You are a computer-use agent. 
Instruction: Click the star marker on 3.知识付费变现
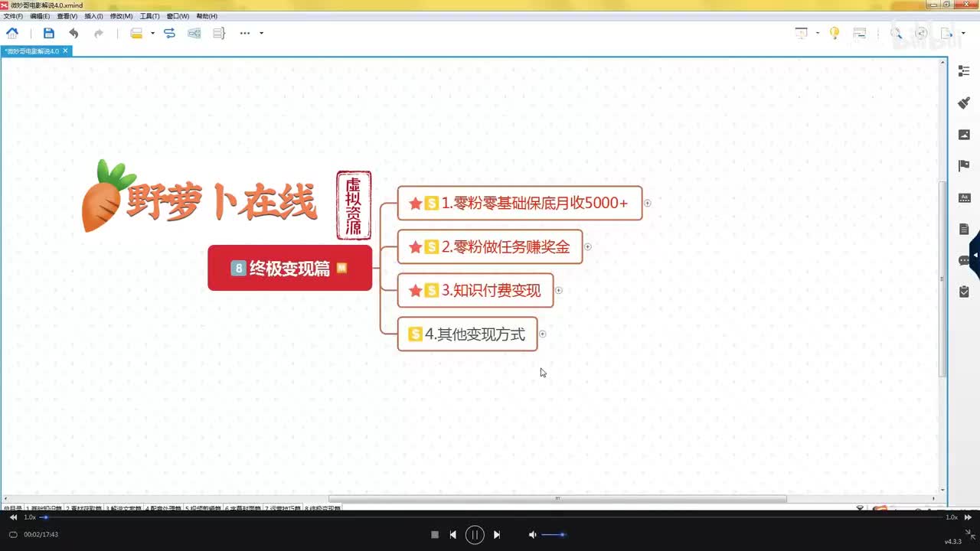pos(416,291)
